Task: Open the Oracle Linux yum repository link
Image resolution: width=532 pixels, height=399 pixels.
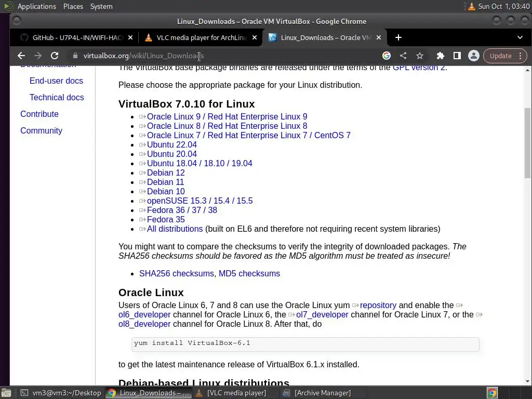Action: pos(378,305)
